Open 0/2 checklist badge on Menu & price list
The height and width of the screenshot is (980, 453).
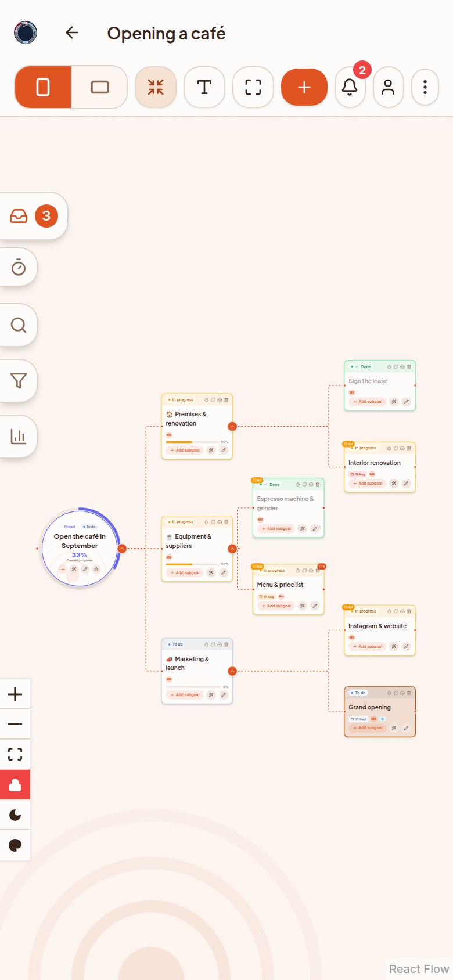point(257,567)
